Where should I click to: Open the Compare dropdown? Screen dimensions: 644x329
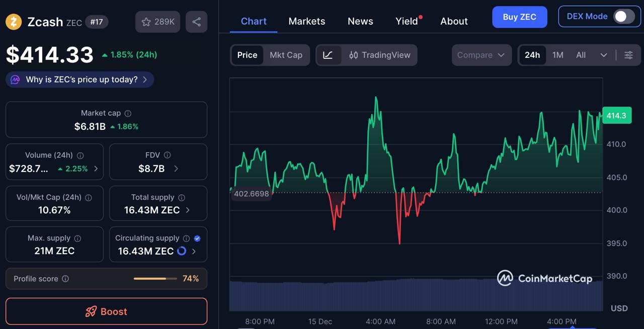pos(481,55)
